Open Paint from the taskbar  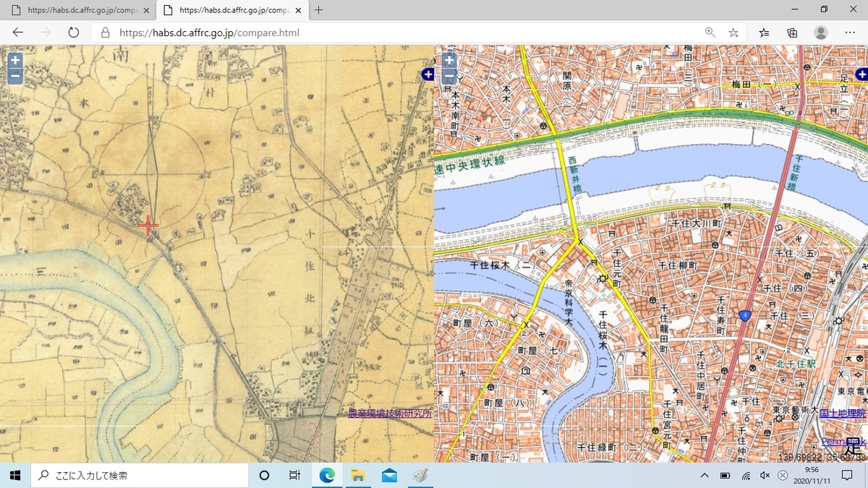tap(420, 475)
